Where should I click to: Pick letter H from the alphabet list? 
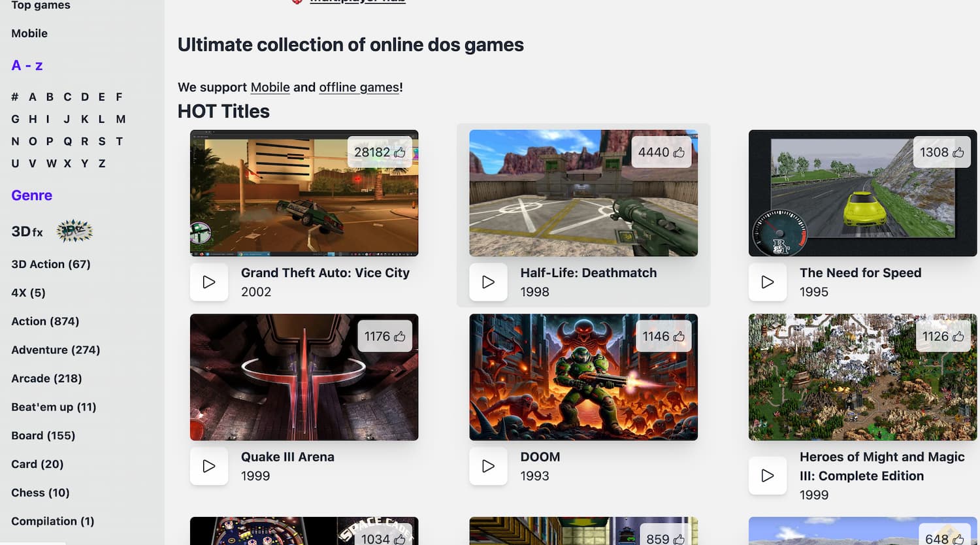pos(33,119)
